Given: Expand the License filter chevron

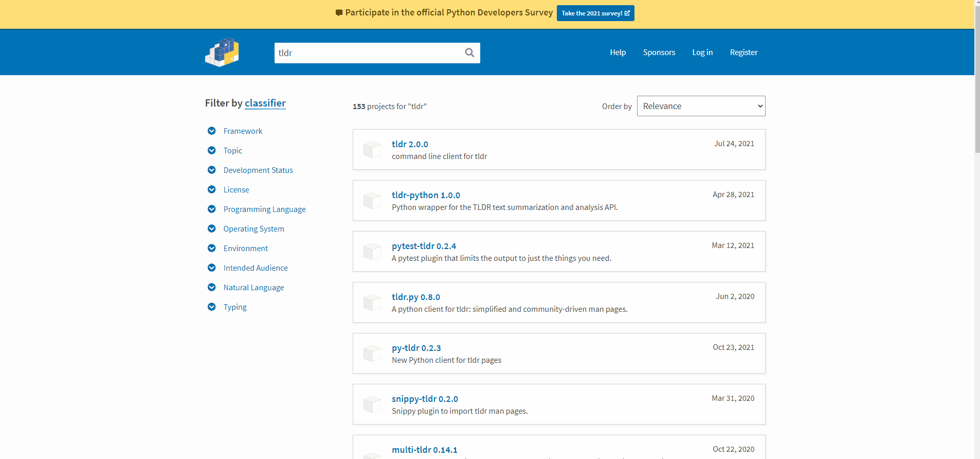Looking at the screenshot, I should coord(211,189).
